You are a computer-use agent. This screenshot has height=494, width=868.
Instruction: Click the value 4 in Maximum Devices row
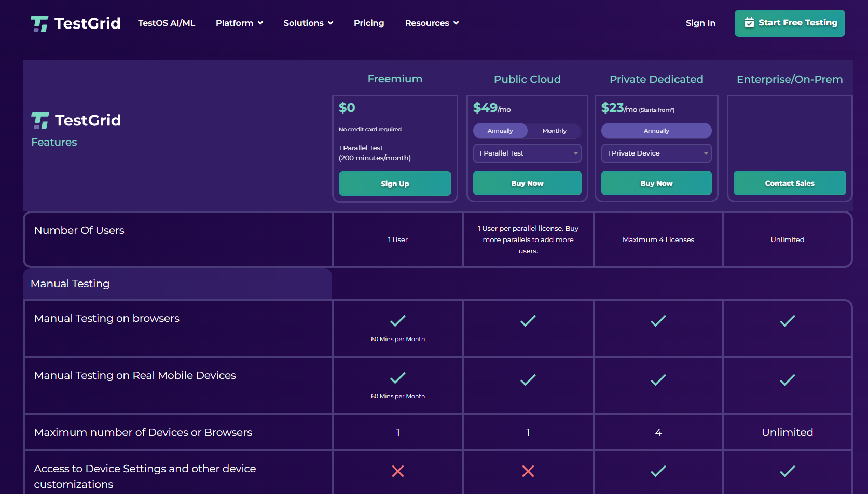(658, 432)
